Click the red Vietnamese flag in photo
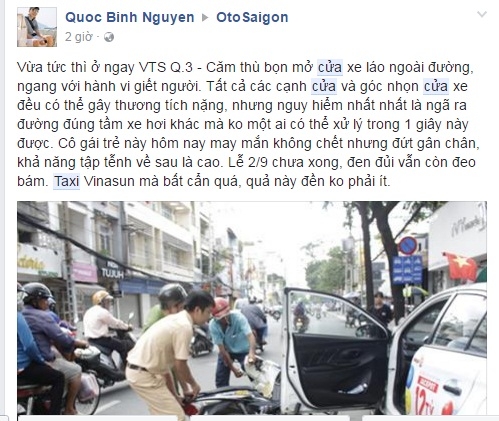The width and height of the screenshot is (499, 421). [x=461, y=266]
